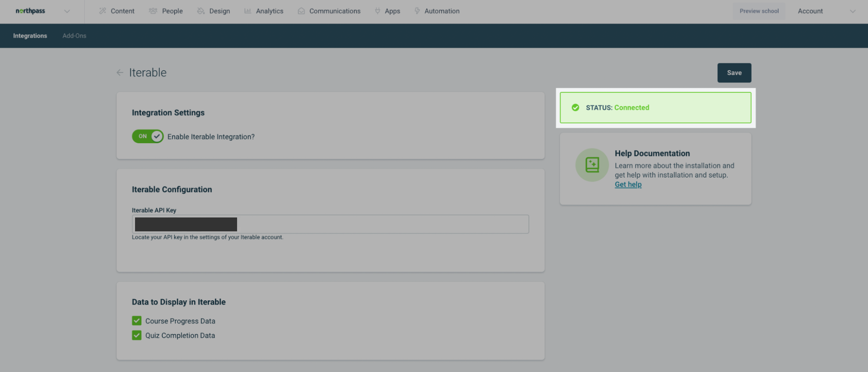
Task: Click the Content pencil icon
Action: coord(102,11)
